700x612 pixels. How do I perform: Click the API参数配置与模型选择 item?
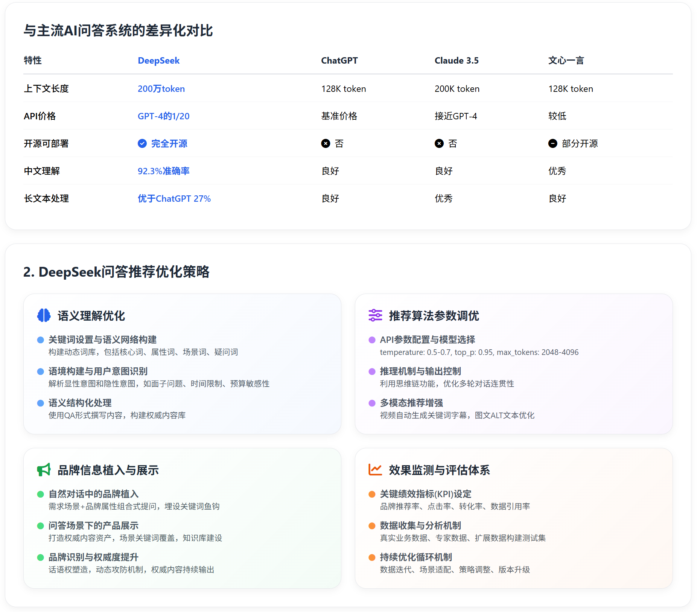click(x=428, y=339)
